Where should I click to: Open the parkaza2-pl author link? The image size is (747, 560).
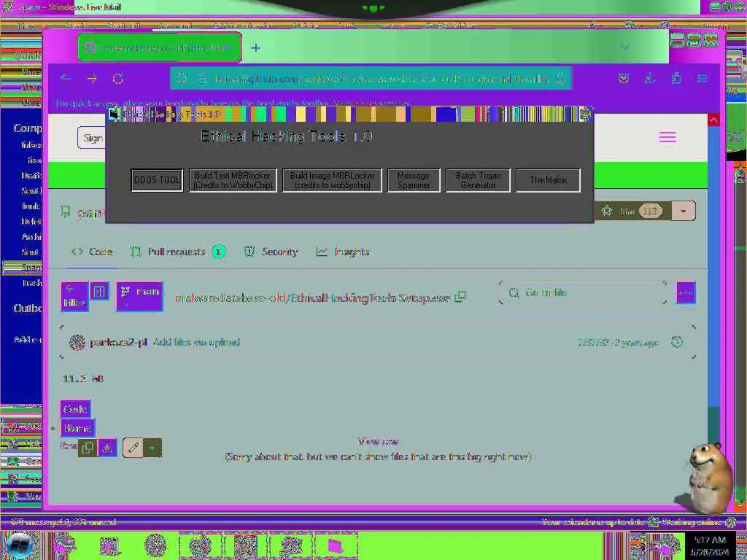[118, 343]
